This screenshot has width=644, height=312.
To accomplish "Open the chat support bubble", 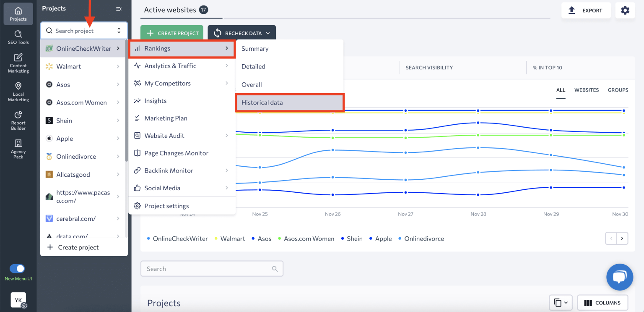I will pos(620,277).
